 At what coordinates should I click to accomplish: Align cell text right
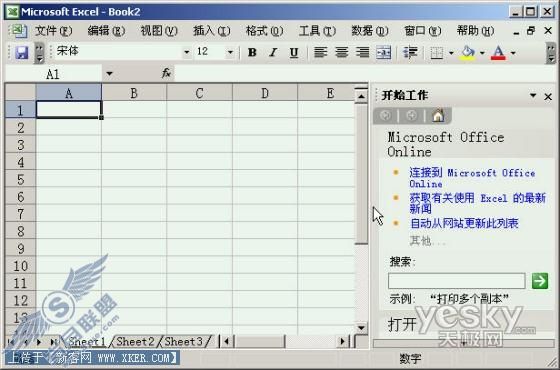(x=362, y=52)
